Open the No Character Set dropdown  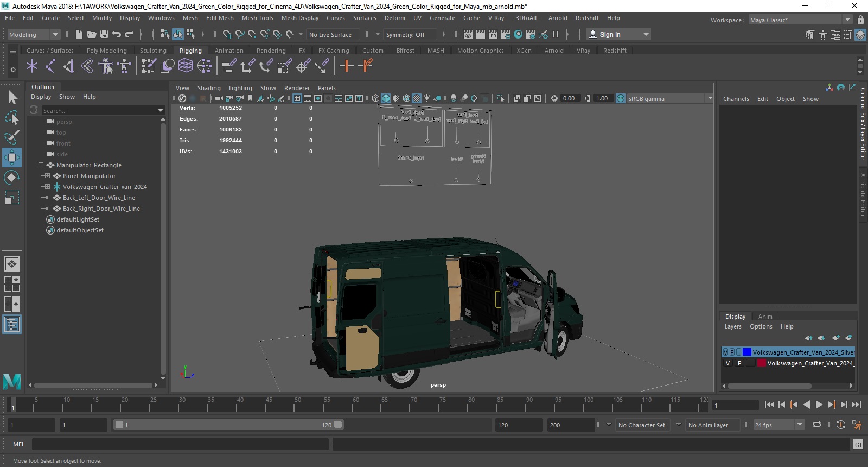click(x=642, y=425)
